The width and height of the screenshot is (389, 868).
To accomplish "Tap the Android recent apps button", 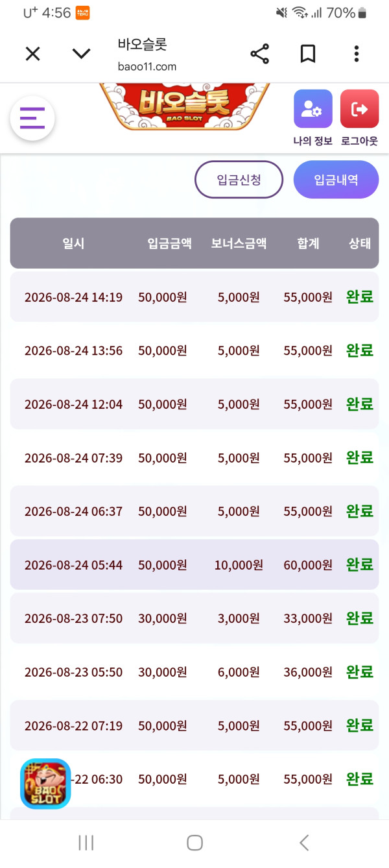I will [86, 843].
